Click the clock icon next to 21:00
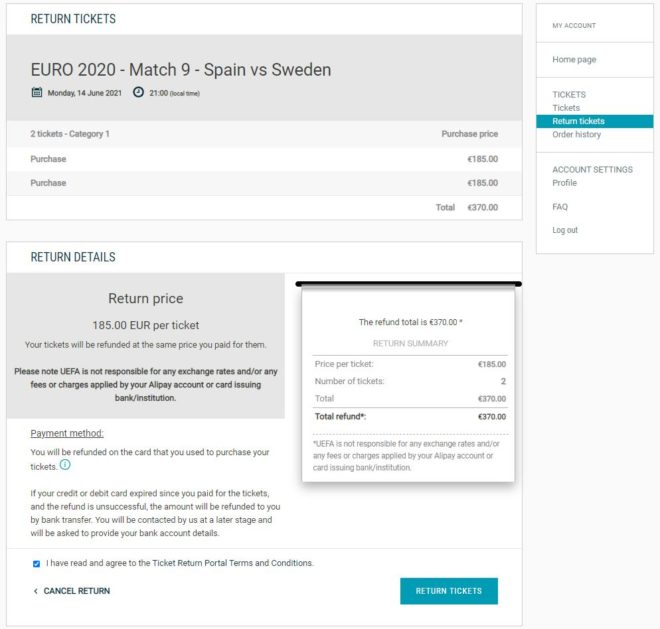The height and width of the screenshot is (629, 660). tap(138, 92)
